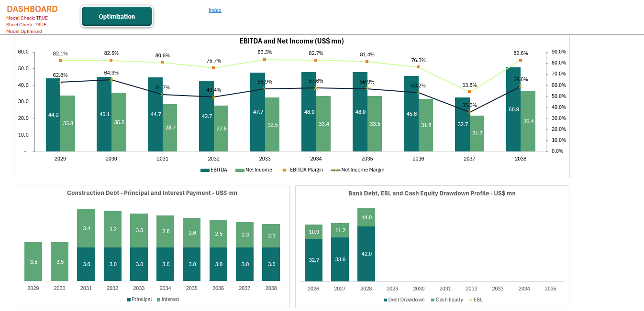Click the Optimization button
The height and width of the screenshot is (311, 644).
point(117,17)
